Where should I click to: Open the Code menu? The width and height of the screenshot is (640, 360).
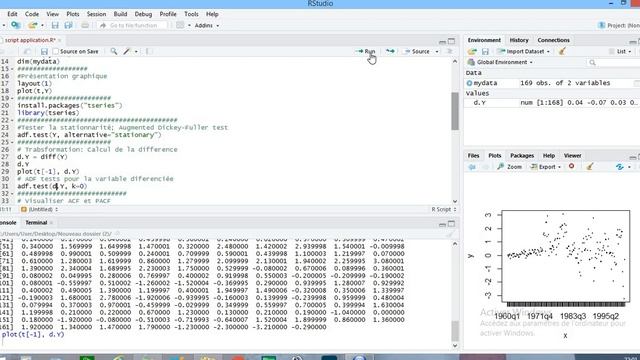click(32, 14)
